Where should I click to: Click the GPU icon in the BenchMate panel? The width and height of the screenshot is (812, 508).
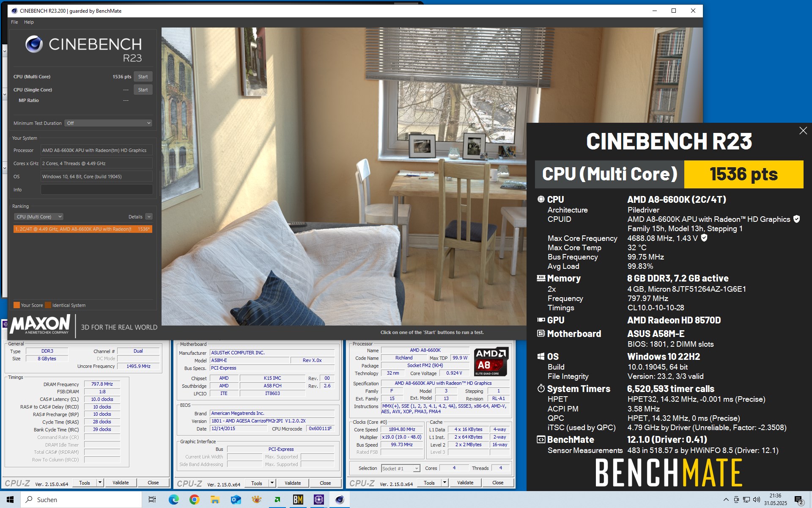pyautogui.click(x=541, y=320)
